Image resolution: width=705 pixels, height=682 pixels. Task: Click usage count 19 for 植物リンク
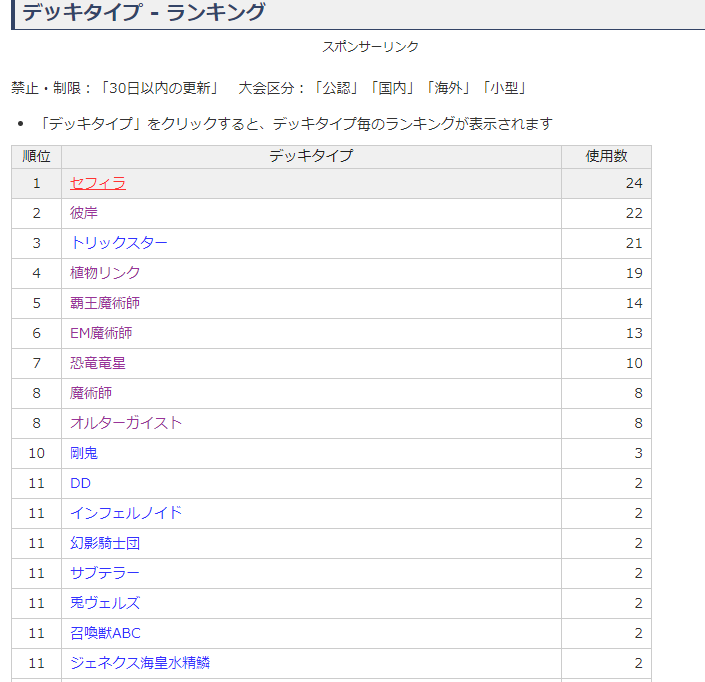tap(634, 273)
